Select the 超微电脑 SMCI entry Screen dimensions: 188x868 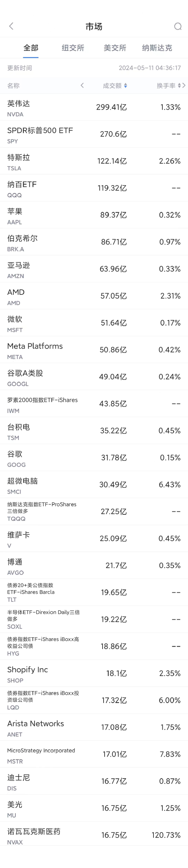94,485
